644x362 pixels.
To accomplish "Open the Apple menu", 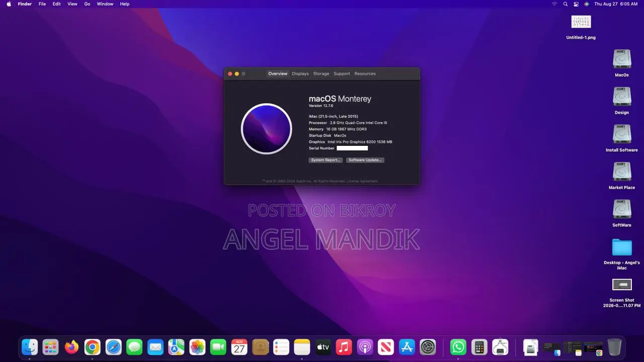I will pyautogui.click(x=9, y=4).
